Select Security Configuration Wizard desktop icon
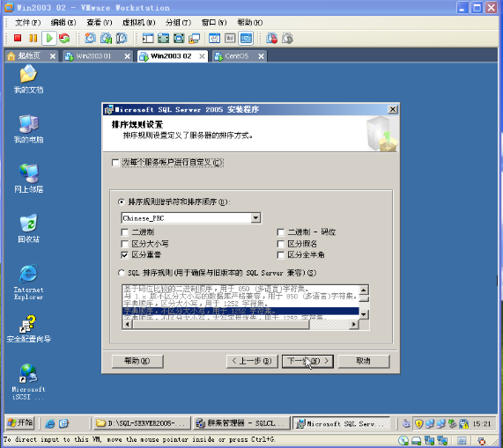Viewport: 503px width, 448px height. pyautogui.click(x=28, y=328)
